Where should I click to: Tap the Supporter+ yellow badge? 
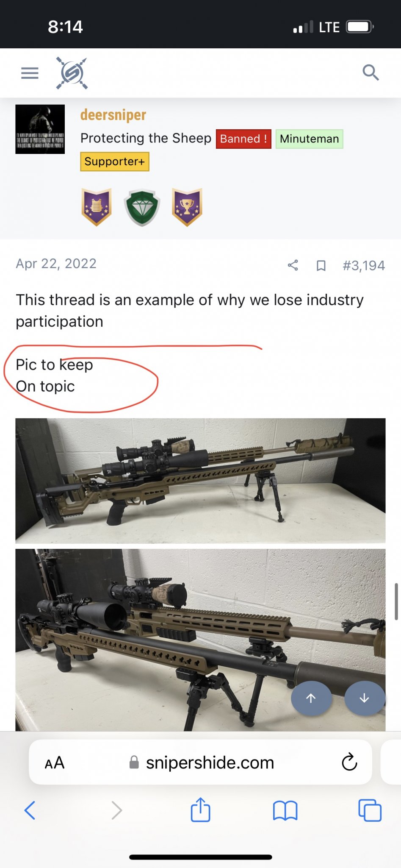tap(115, 161)
